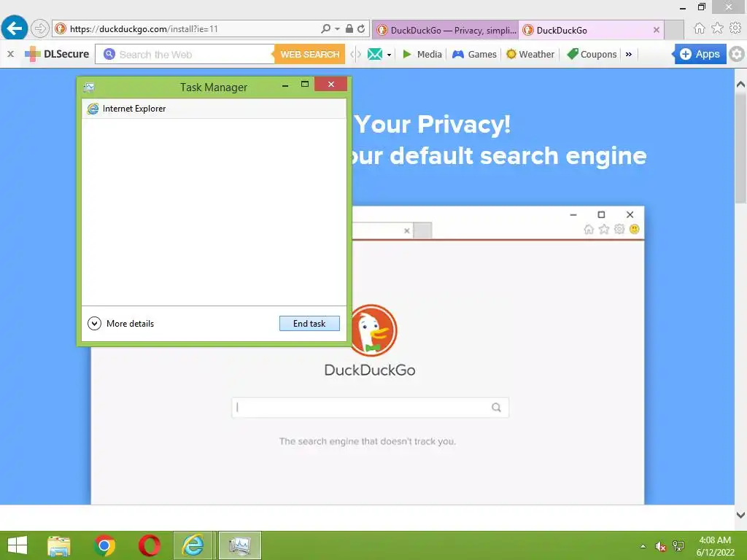
Task: Click the Search the Web toolbar input field
Action: coord(185,54)
